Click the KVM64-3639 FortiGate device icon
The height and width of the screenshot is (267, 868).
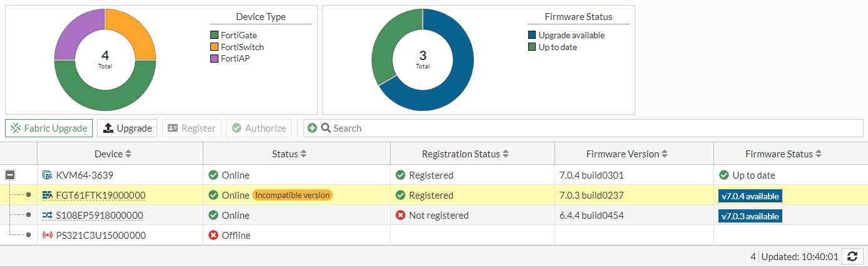[48, 175]
